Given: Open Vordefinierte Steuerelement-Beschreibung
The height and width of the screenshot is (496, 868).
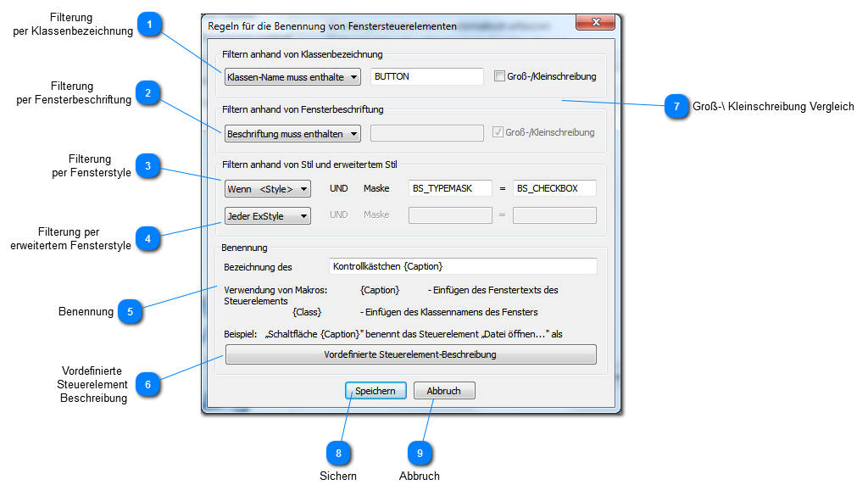Looking at the screenshot, I should (411, 354).
